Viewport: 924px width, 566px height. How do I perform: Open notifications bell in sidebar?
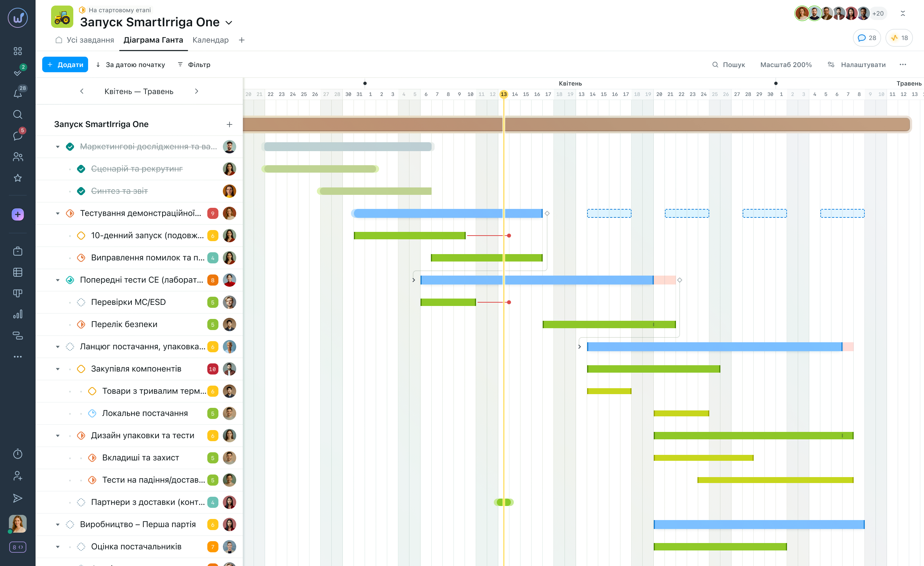point(18,93)
